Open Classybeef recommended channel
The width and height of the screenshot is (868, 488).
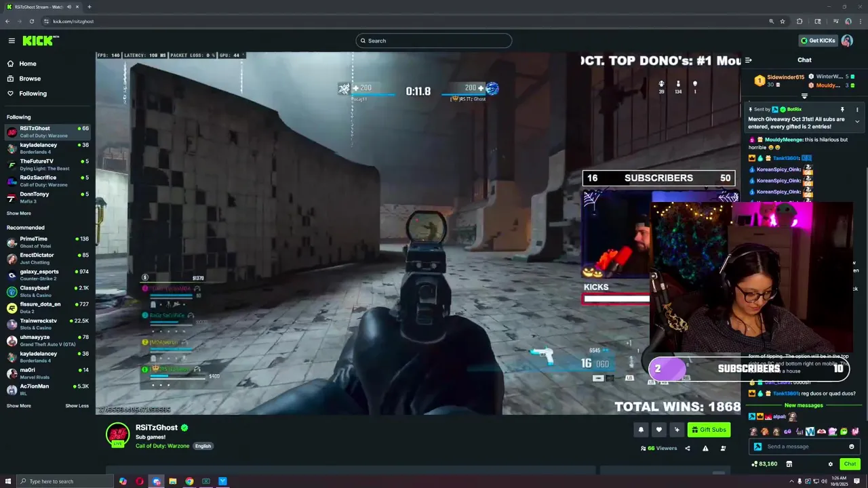47,291
